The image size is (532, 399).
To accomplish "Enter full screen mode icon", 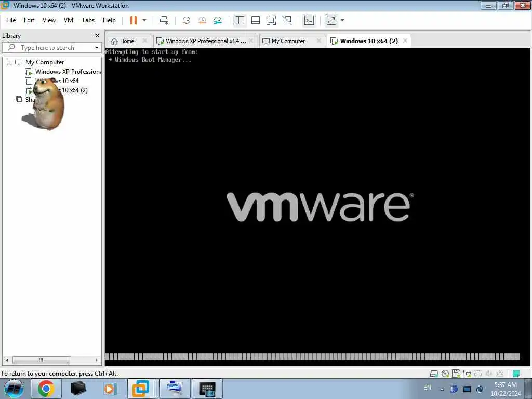I will pyautogui.click(x=271, y=20).
